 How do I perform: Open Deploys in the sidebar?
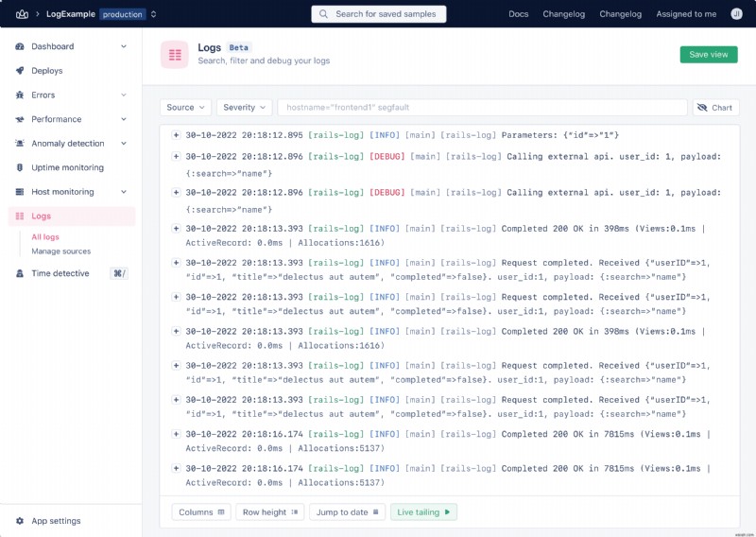point(46,71)
